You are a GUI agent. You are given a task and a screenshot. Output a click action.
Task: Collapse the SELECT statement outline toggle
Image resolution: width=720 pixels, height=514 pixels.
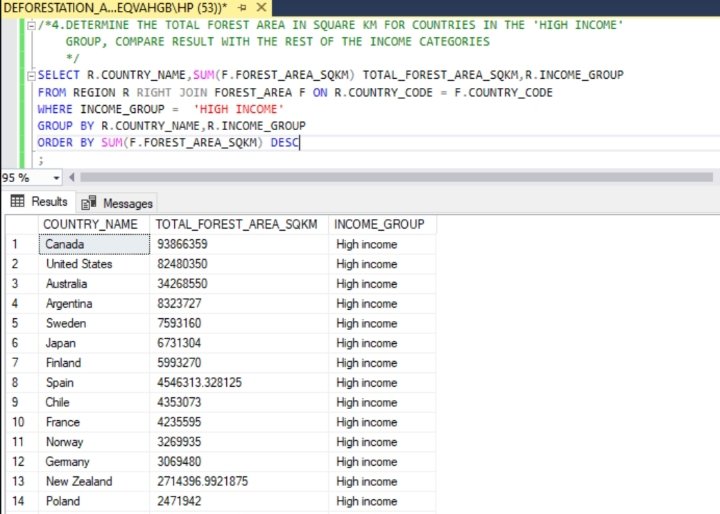(x=31, y=75)
